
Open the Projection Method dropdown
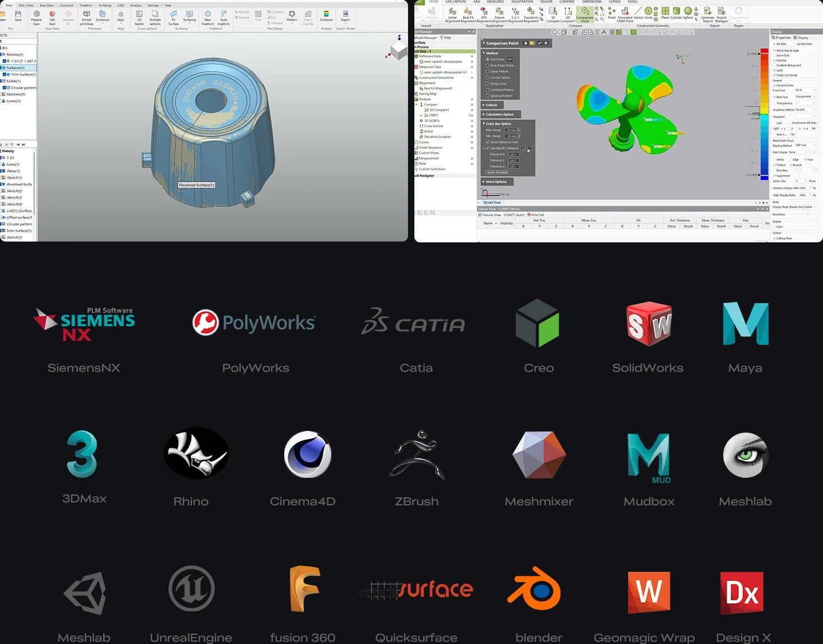806,109
